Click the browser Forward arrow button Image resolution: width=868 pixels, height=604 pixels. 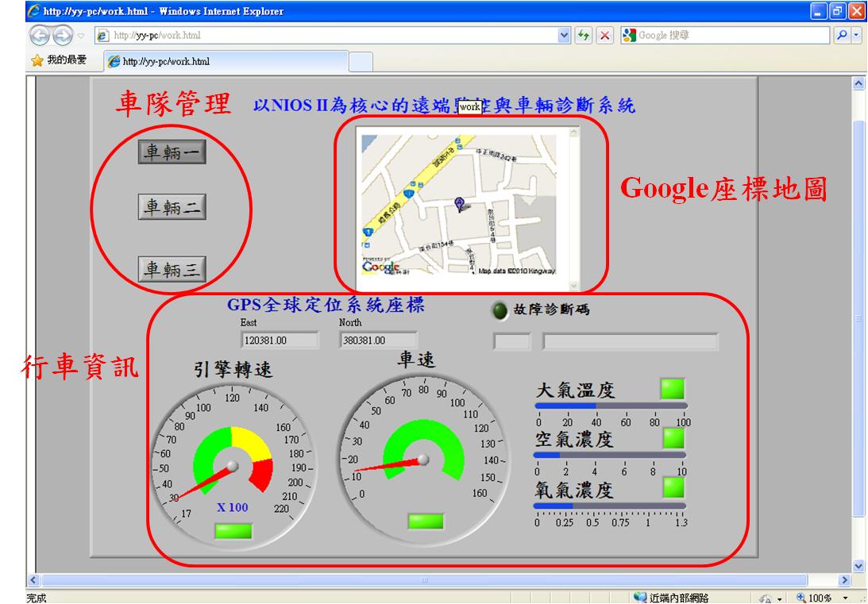63,36
